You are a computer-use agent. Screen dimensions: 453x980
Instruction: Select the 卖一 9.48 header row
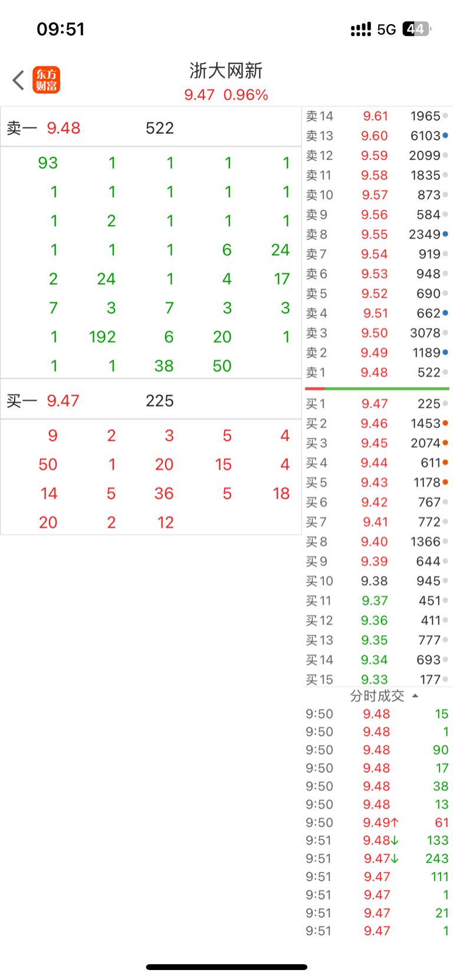tap(151, 128)
